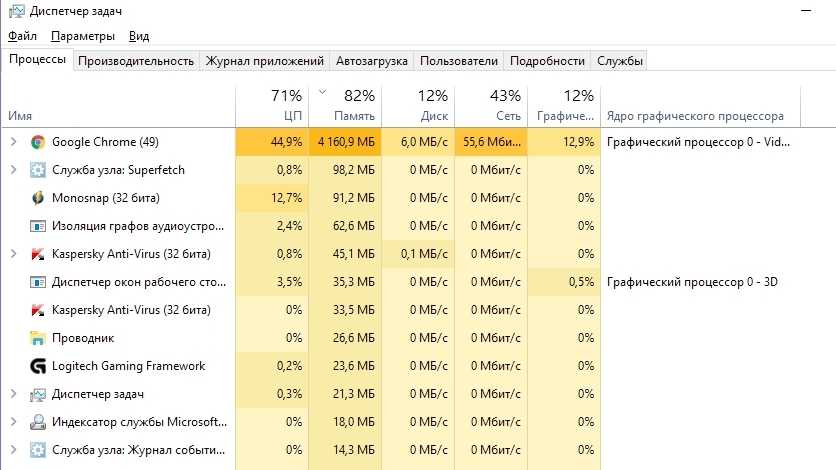Click the Служба узла: Superfetch gear icon
This screenshot has height=470, width=836.
[38, 170]
